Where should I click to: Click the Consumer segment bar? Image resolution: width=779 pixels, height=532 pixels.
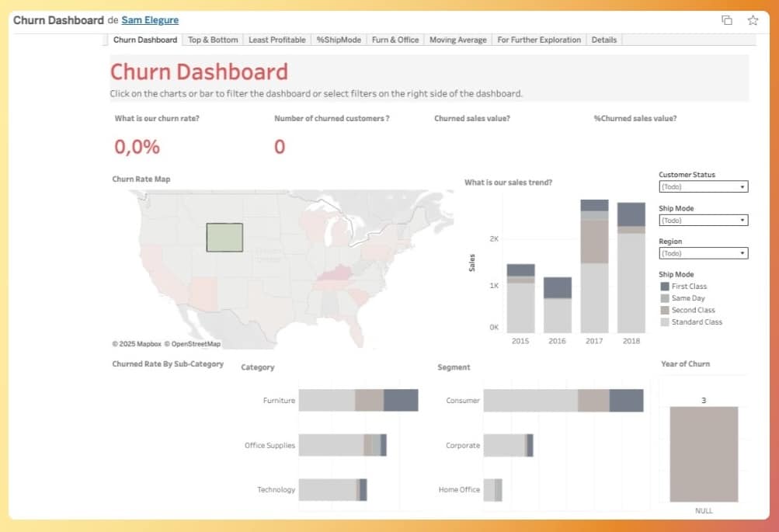pos(562,401)
